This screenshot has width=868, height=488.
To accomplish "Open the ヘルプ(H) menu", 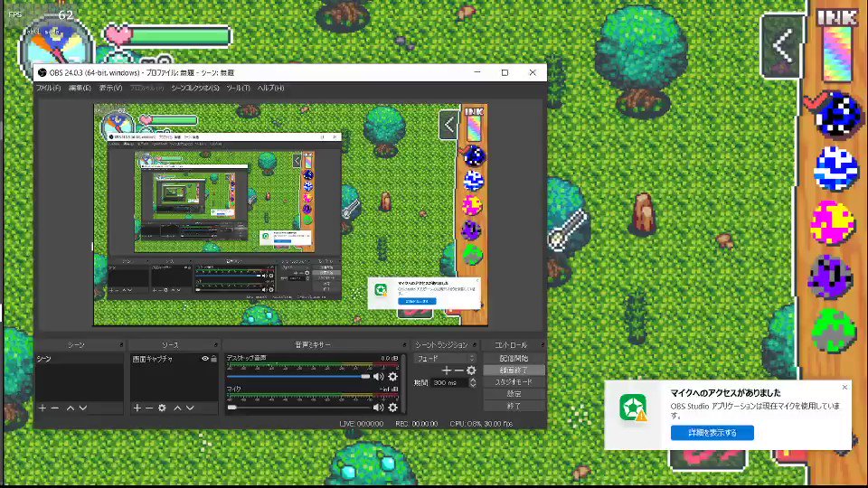I will pyautogui.click(x=270, y=88).
